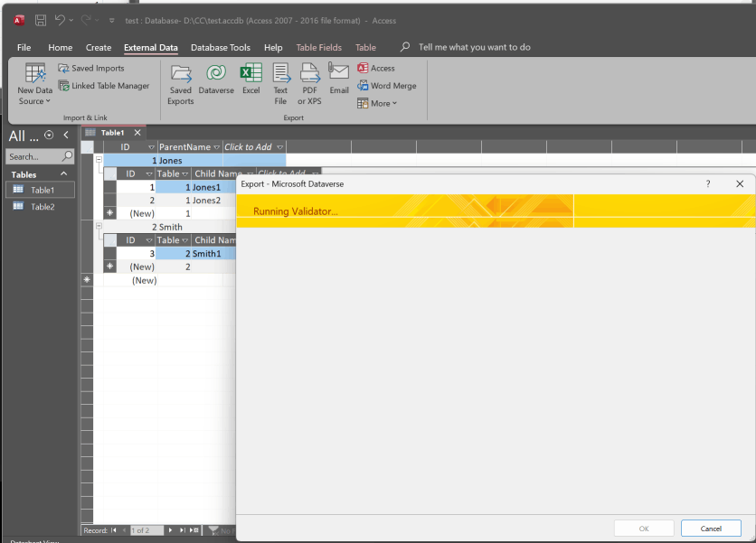Open navigation pane options circle-arrow menu
This screenshot has width=756, height=543.
point(49,135)
